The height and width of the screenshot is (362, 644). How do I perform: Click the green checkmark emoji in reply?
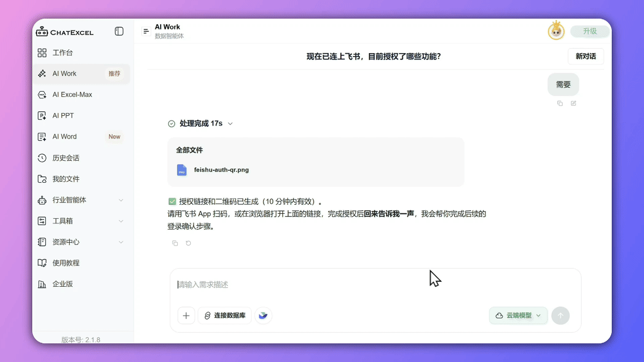[x=172, y=201]
